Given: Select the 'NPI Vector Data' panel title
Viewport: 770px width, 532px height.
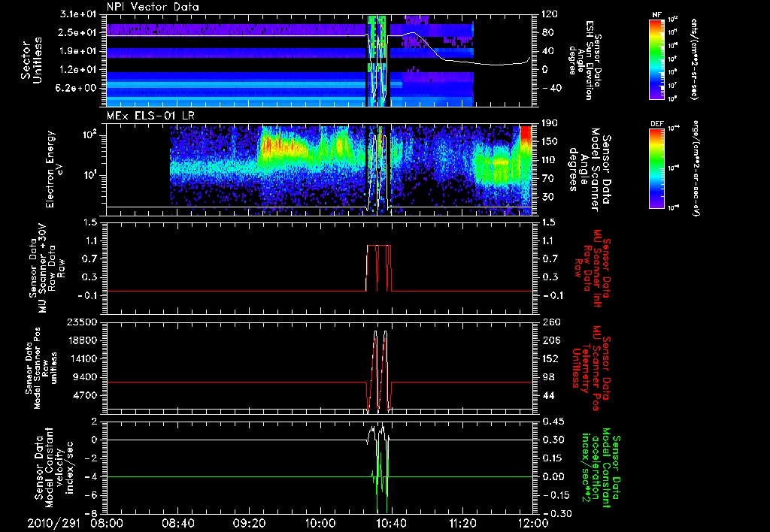Looking at the screenshot, I should [x=153, y=7].
